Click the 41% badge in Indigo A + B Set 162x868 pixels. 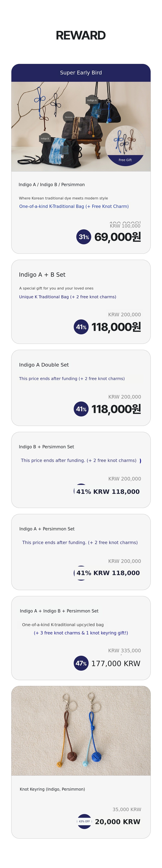tap(81, 327)
